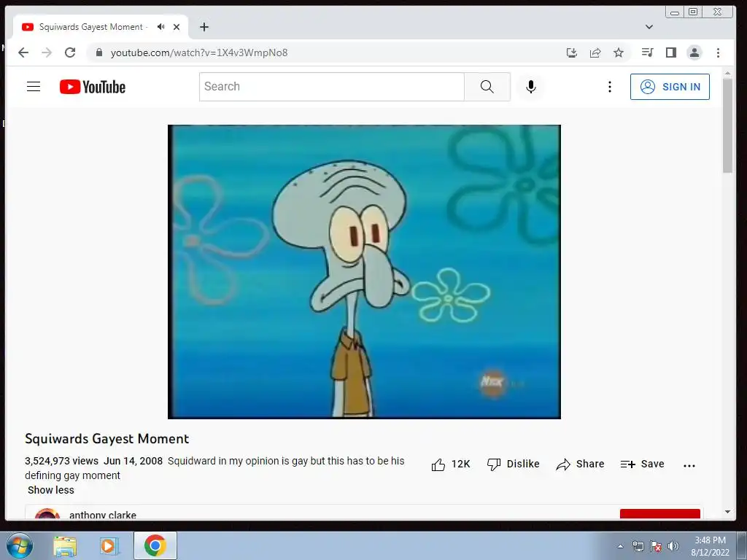Screen dimensions: 747x560
Task: Click the SIGN IN button
Action: (x=670, y=87)
